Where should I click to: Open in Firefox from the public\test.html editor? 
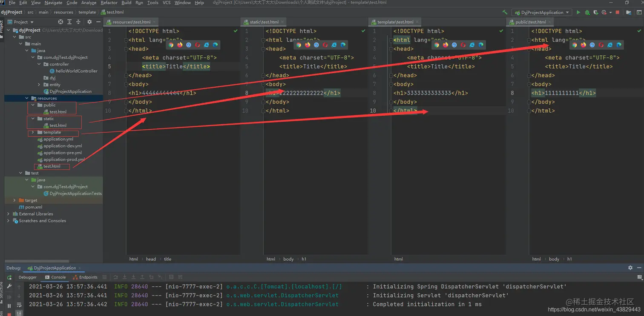(x=583, y=45)
